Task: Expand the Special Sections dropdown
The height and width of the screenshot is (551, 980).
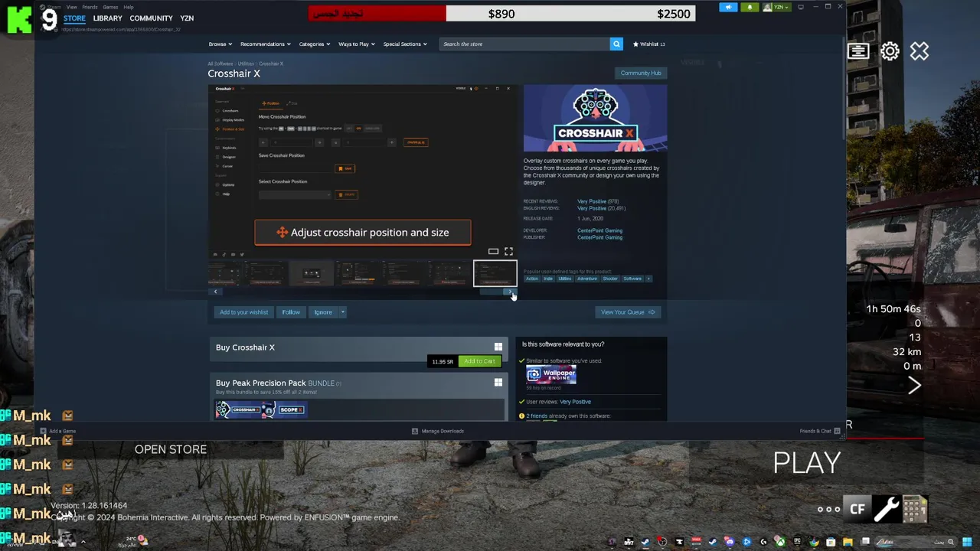Action: pyautogui.click(x=405, y=44)
